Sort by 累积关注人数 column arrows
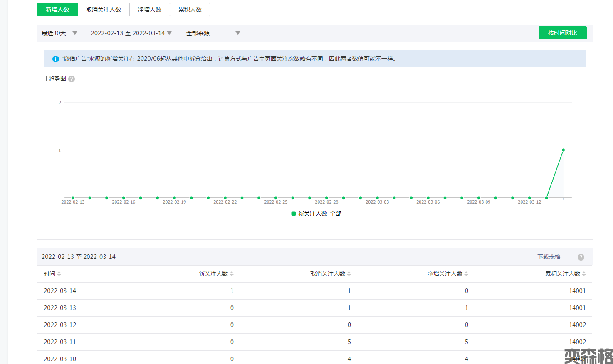Screen dimensions: 613x364 pos(584,274)
